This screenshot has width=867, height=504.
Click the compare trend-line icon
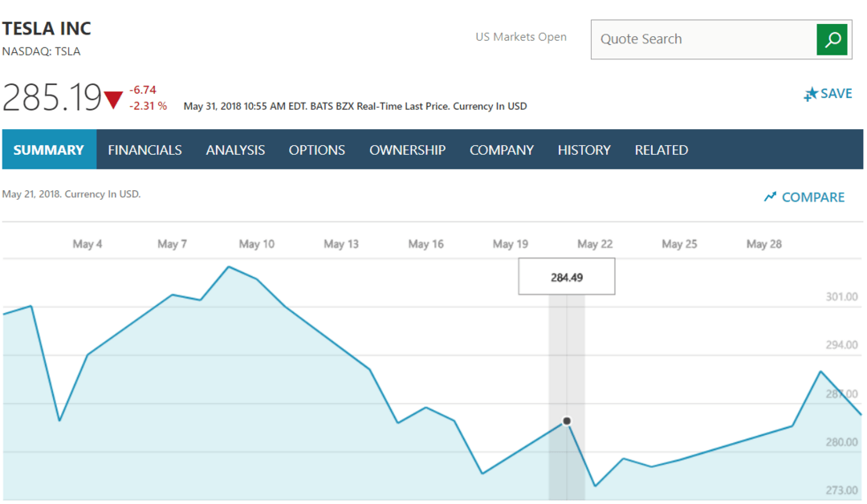coord(770,197)
